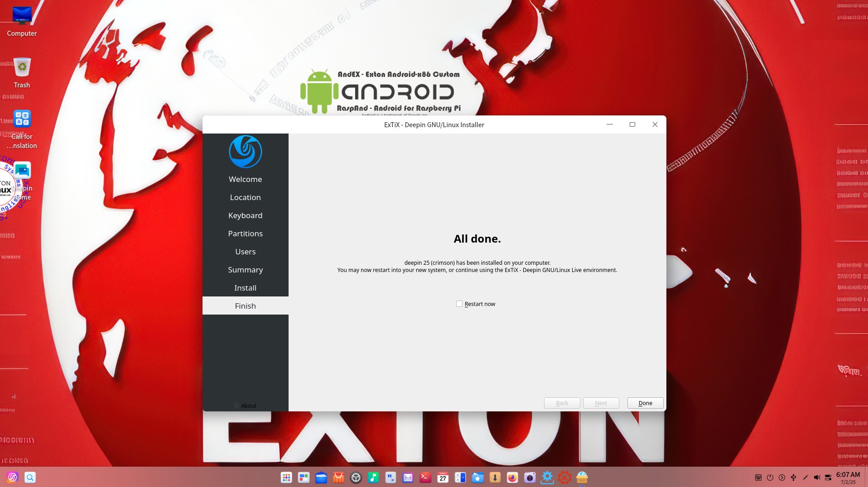
Task: Open the grey System Settings dock icon
Action: 356,477
